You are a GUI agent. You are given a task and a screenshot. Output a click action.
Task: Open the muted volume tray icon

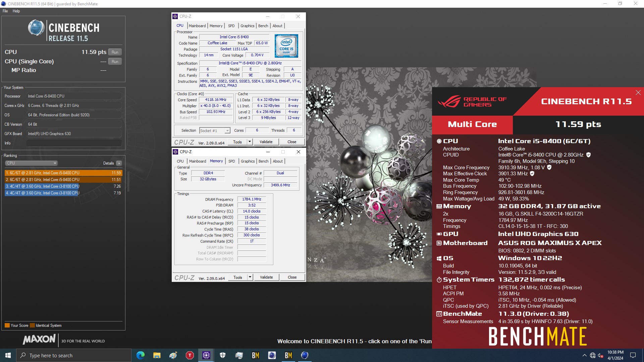pyautogui.click(x=601, y=355)
